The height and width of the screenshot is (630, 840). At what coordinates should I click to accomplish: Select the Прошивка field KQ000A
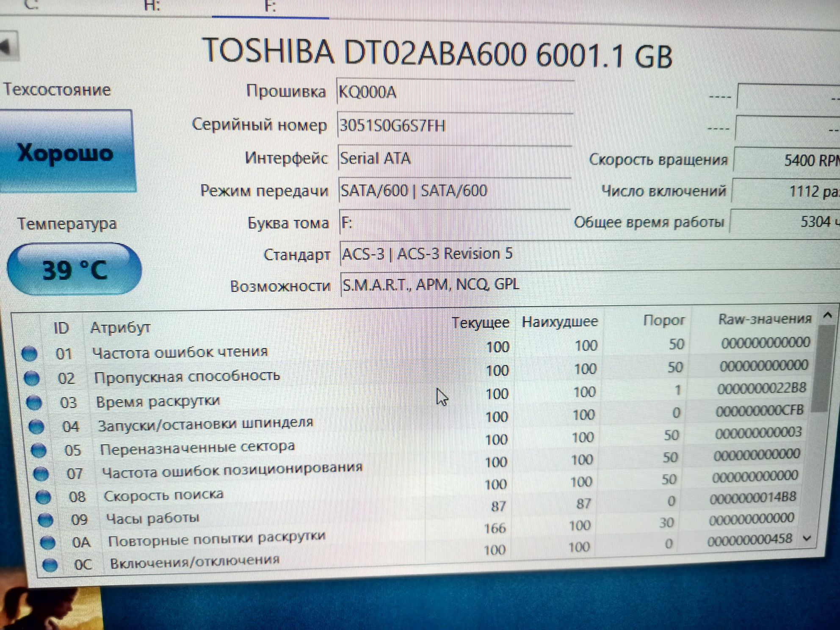click(x=455, y=91)
